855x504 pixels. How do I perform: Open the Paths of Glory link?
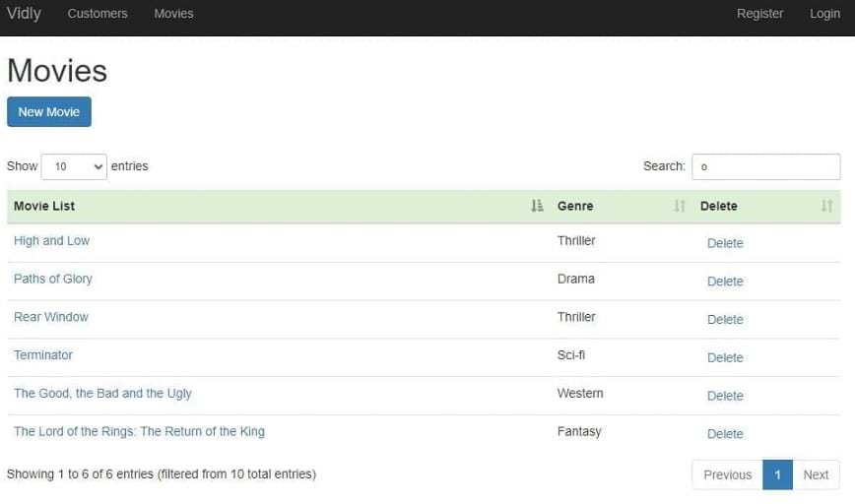53,279
